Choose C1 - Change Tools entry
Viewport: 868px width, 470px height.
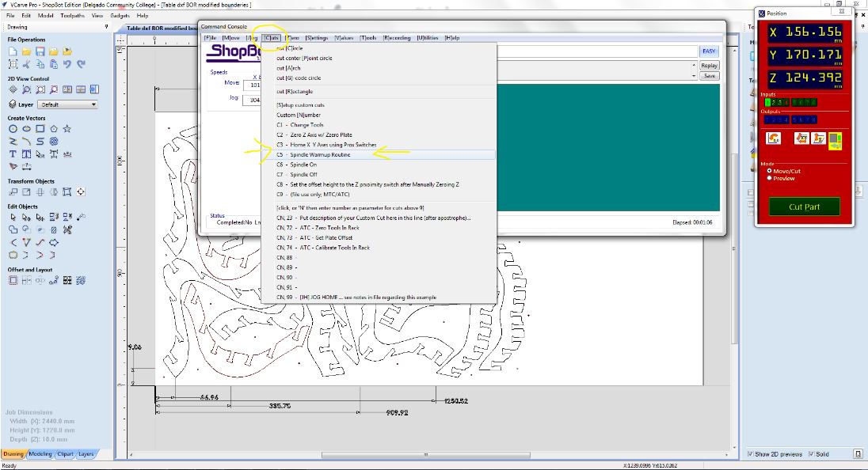click(379, 125)
